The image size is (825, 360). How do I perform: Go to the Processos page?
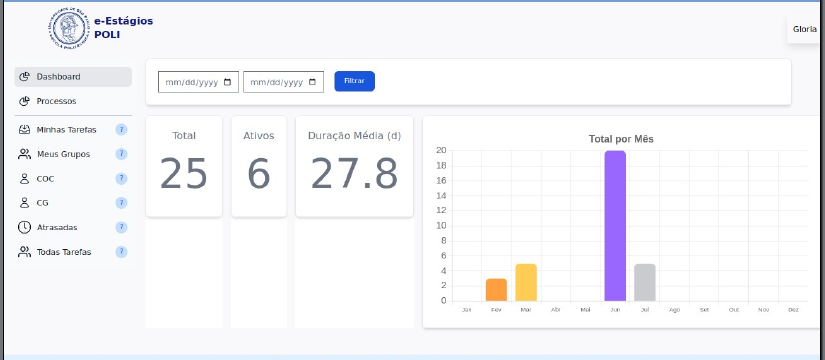pos(73,101)
